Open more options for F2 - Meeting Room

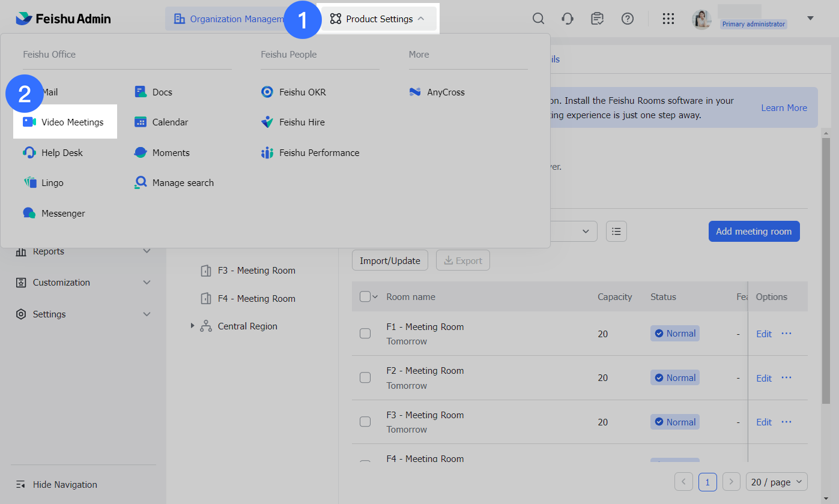pos(786,377)
